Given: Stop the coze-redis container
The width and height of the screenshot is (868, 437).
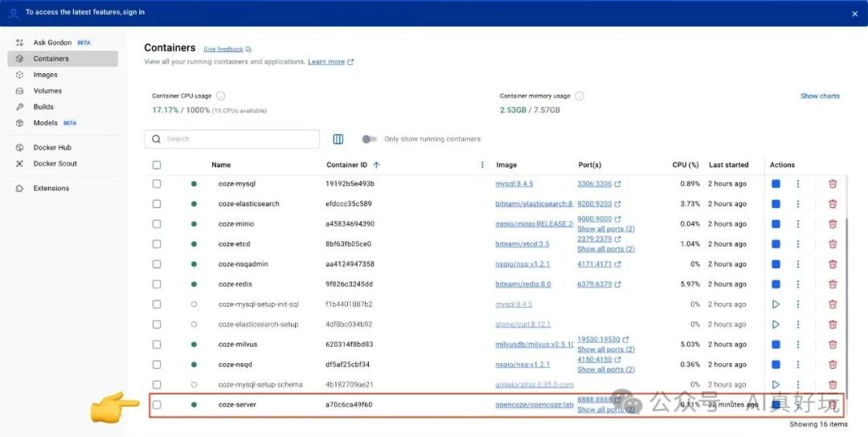Looking at the screenshot, I should tap(776, 284).
